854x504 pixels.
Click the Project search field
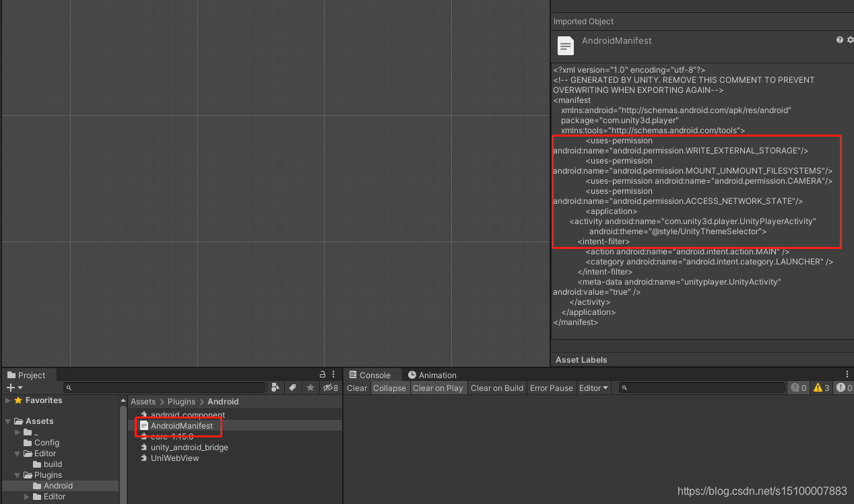164,388
